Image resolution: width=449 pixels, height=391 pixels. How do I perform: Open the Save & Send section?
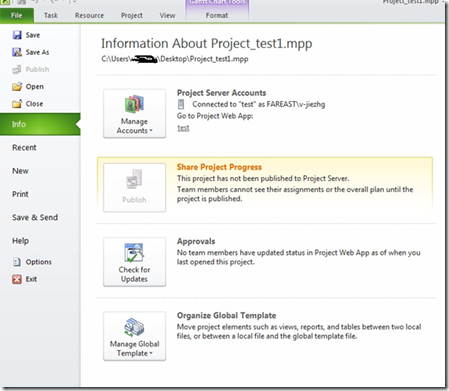35,217
